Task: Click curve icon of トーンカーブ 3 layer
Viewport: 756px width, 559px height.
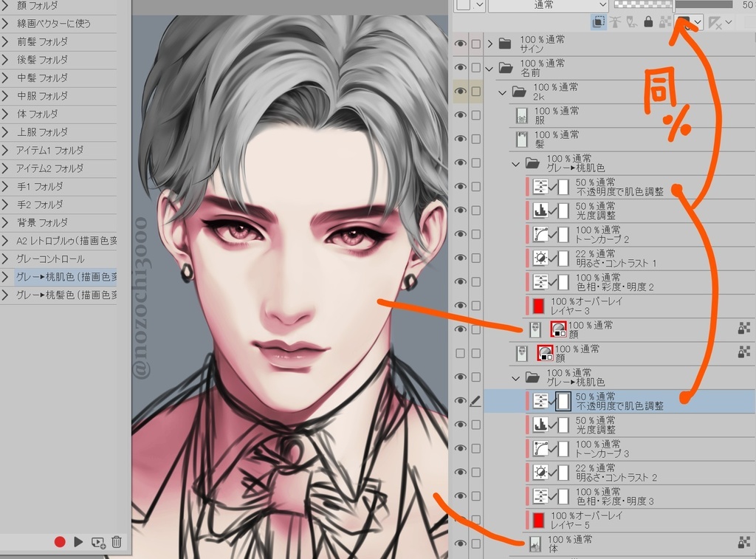Action: [540, 448]
